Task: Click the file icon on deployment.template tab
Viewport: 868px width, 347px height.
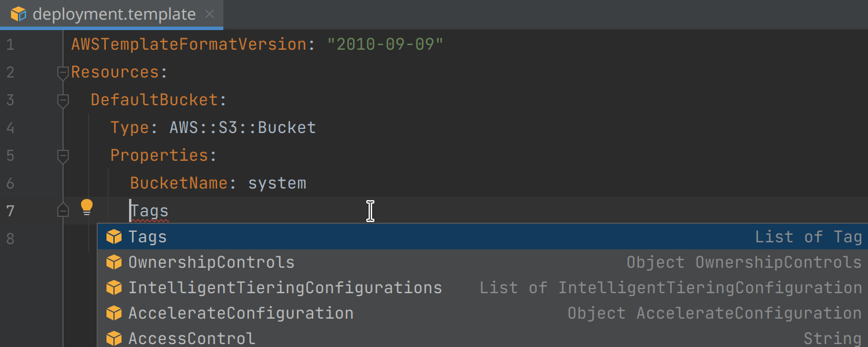Action: [19, 14]
